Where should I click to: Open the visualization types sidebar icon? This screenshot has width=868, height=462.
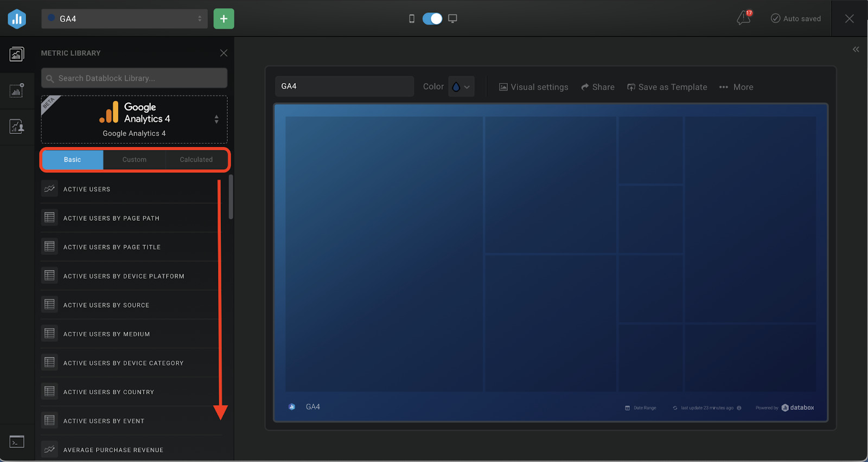point(17,91)
